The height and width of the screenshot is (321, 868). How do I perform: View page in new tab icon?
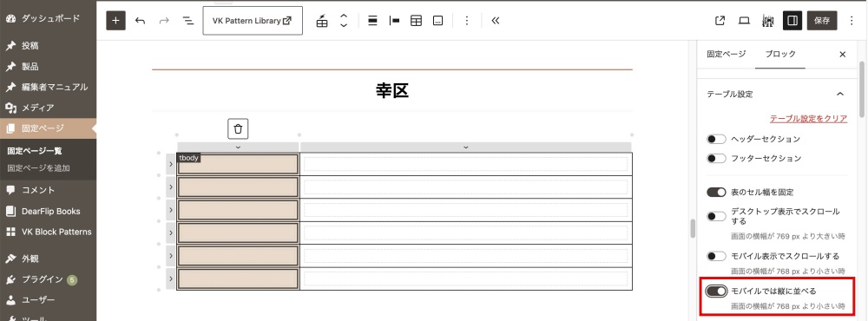720,21
